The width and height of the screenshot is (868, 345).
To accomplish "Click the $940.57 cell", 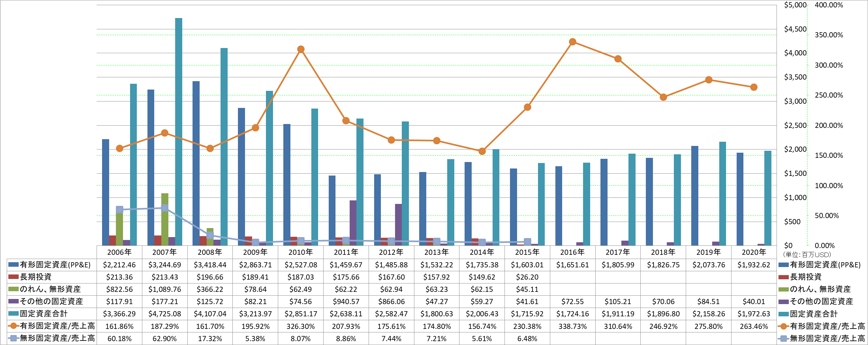I will click(346, 301).
